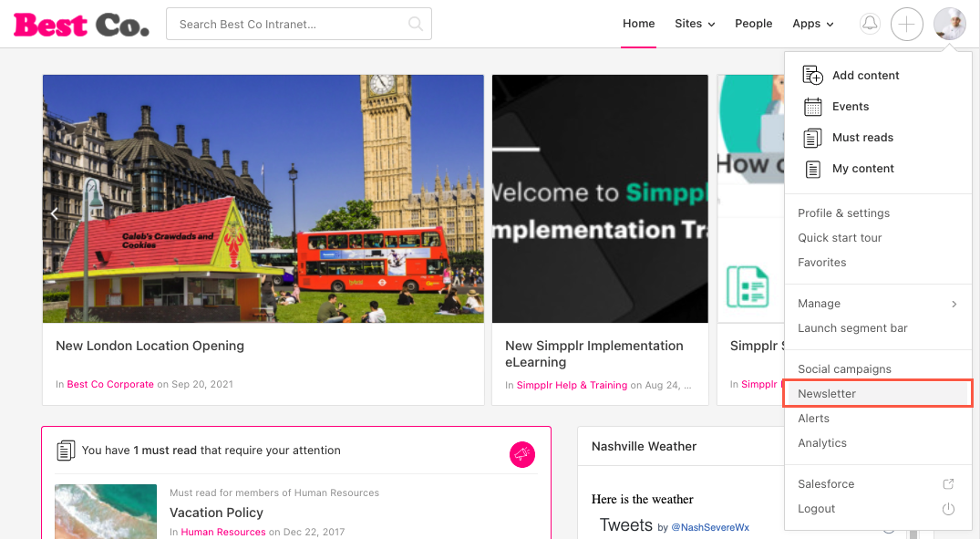Click the Logout power icon
The width and height of the screenshot is (980, 539).
[x=948, y=508]
